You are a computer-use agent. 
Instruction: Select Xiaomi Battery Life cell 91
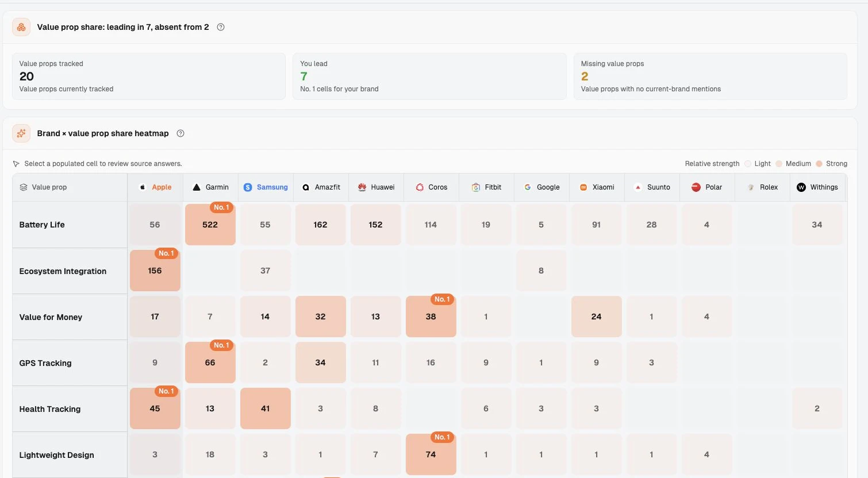click(x=597, y=225)
